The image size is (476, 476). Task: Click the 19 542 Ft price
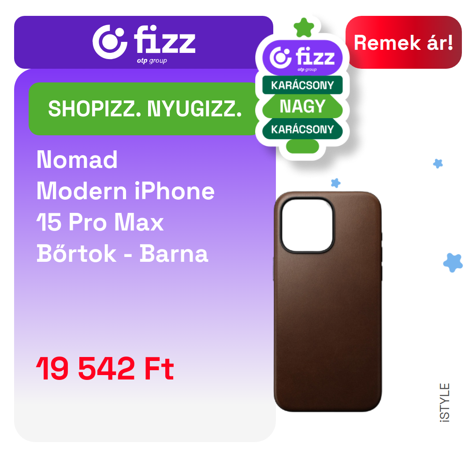[105, 369]
